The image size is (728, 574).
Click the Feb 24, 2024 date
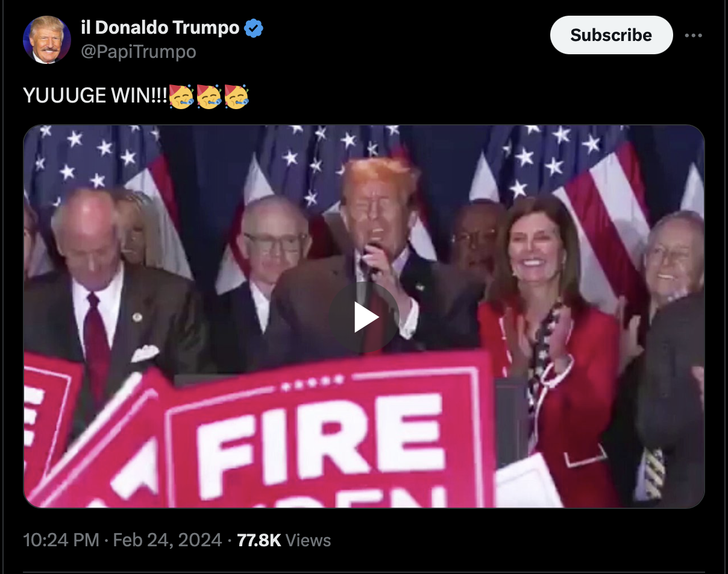(x=168, y=540)
